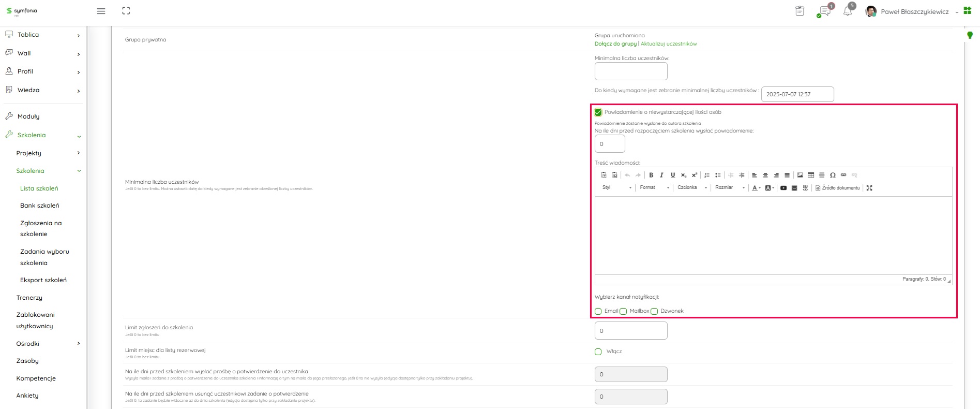Insert a bulleted list in editor
Image resolution: width=980 pixels, height=409 pixels.
pos(718,175)
